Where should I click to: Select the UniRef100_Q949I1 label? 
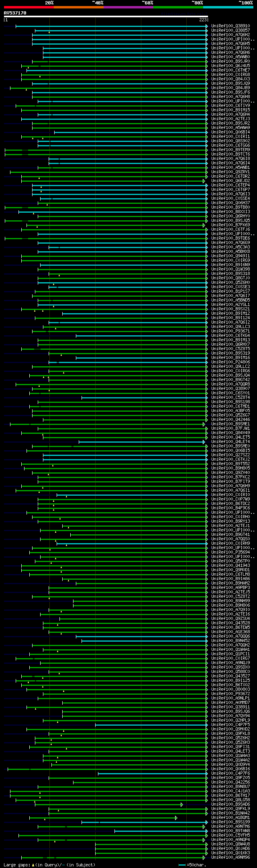[x=230, y=256]
